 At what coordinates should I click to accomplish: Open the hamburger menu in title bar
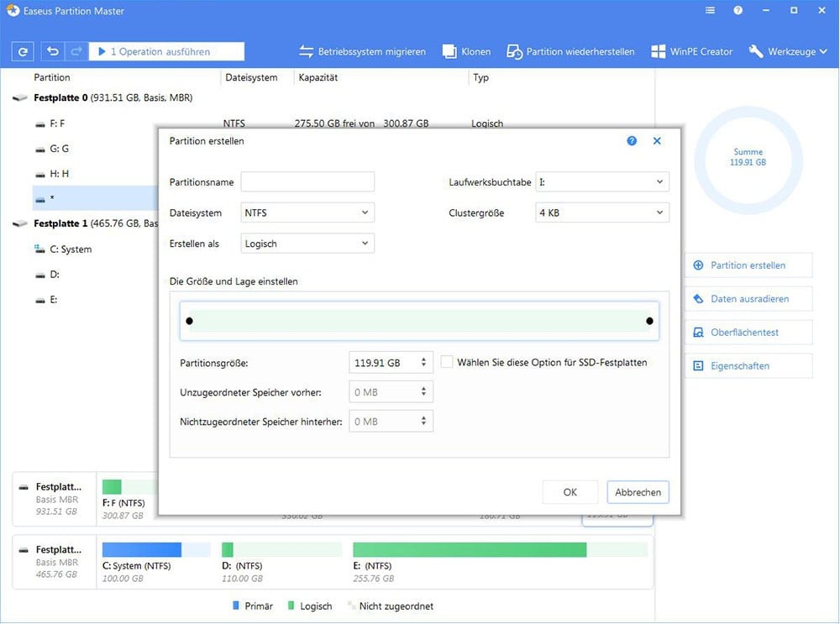(710, 10)
